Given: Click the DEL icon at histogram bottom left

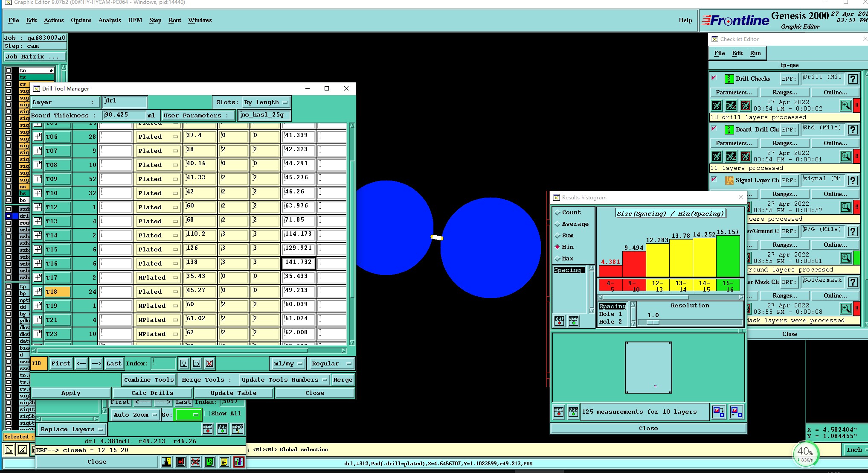Looking at the screenshot, I should point(559,412).
